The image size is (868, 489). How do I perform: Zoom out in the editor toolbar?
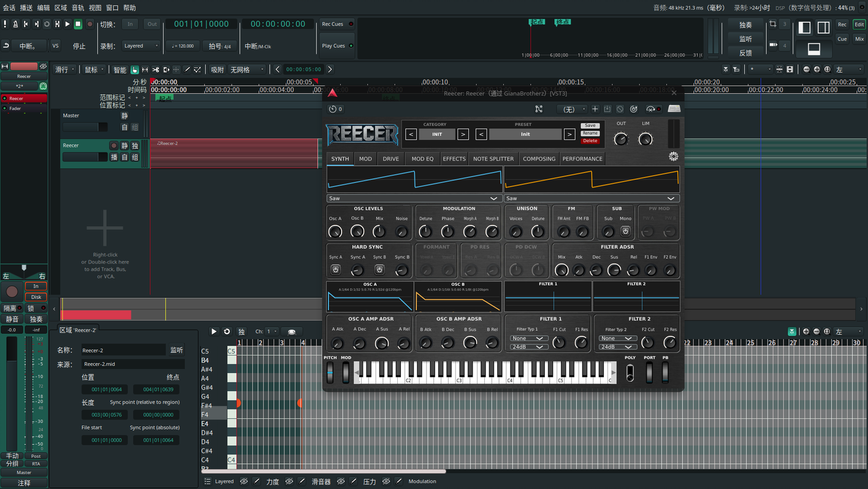806,70
